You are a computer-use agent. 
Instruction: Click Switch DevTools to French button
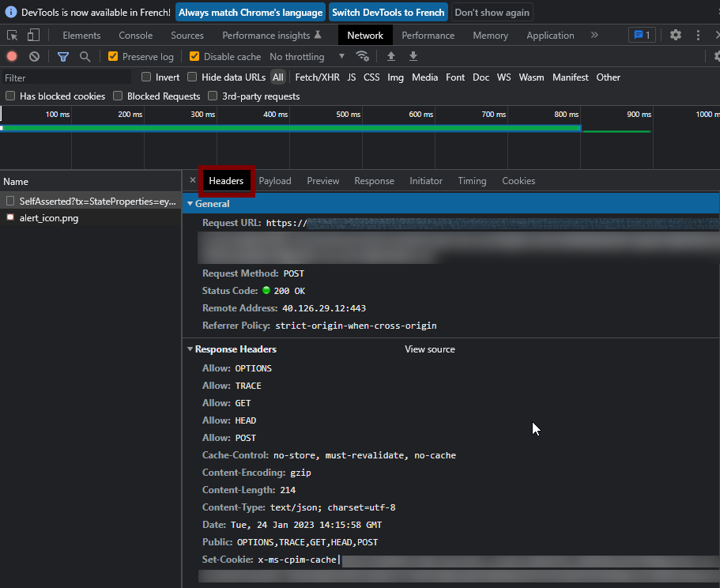388,13
